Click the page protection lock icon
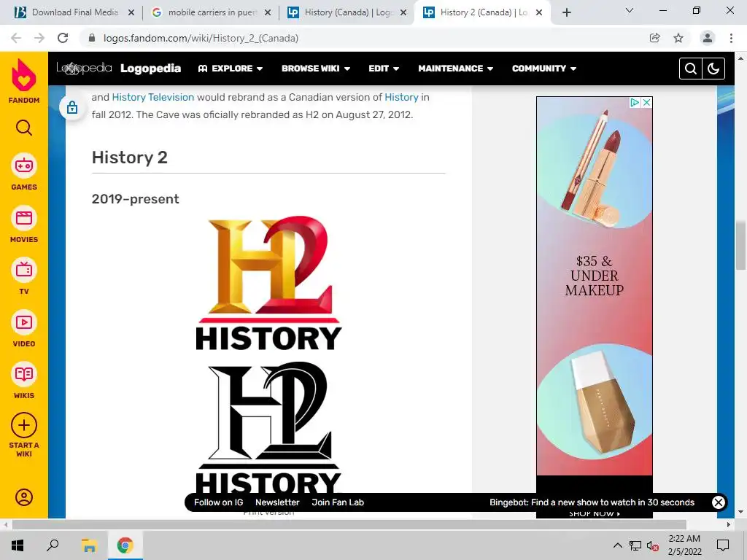The image size is (747, 560). click(x=72, y=108)
